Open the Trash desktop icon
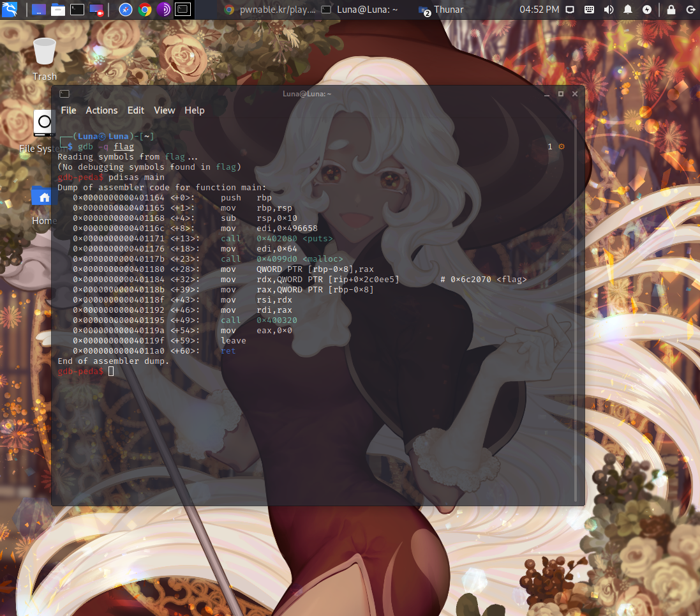 coord(45,57)
